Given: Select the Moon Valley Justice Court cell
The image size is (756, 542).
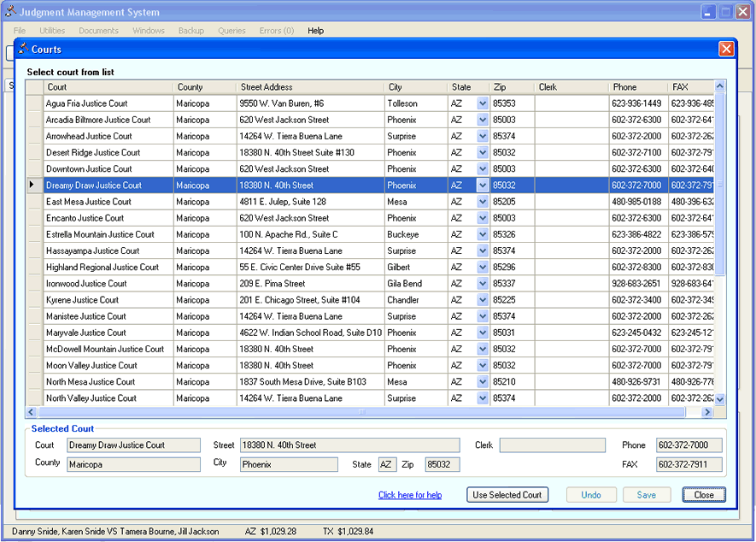Looking at the screenshot, I should point(108,366).
